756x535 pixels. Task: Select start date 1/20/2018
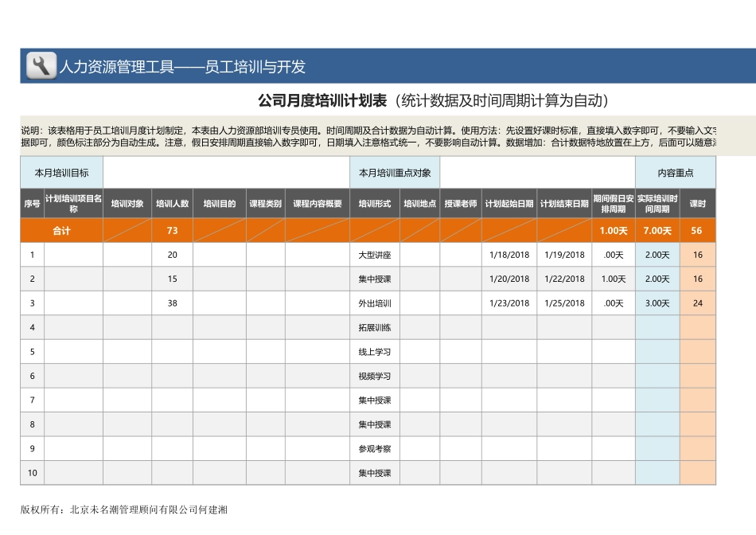509,279
